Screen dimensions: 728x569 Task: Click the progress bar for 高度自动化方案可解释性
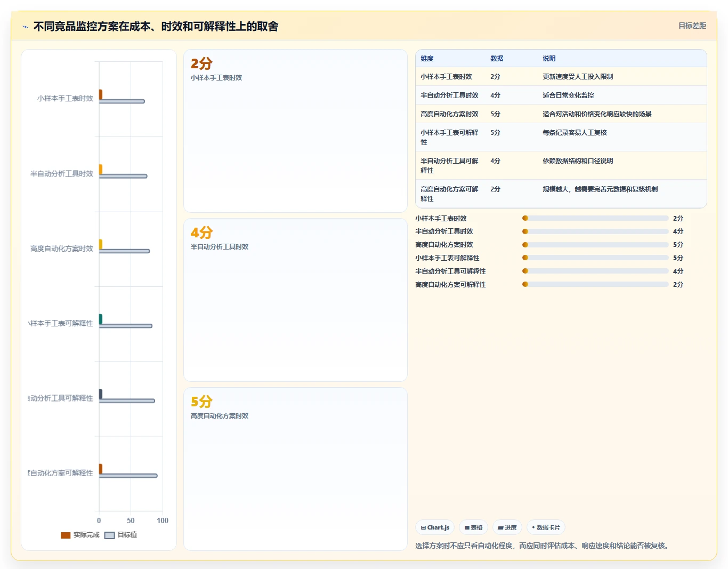[595, 284]
